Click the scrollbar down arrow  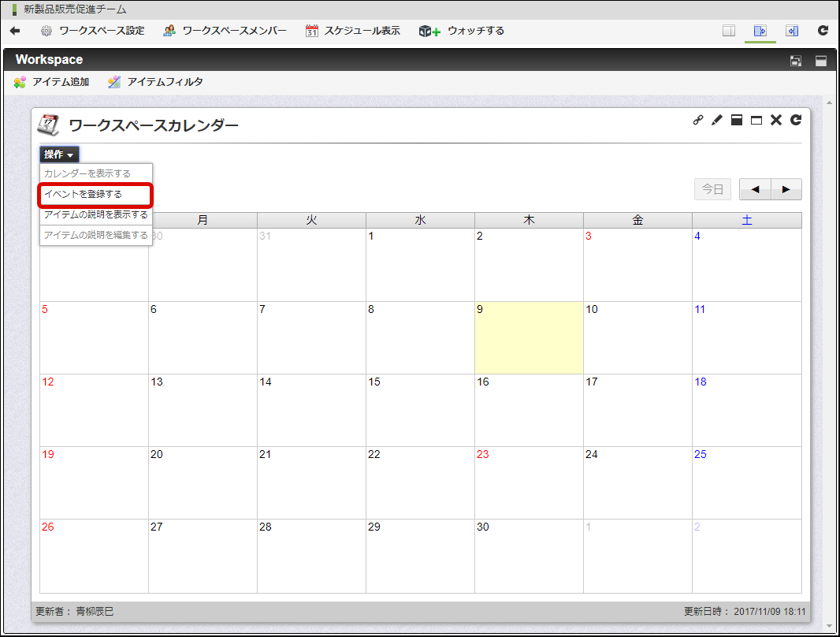click(x=829, y=626)
